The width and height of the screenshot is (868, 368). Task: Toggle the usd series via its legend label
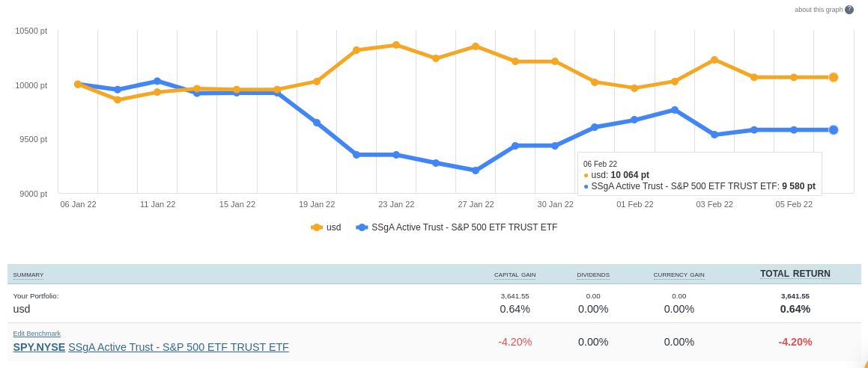pyautogui.click(x=333, y=227)
